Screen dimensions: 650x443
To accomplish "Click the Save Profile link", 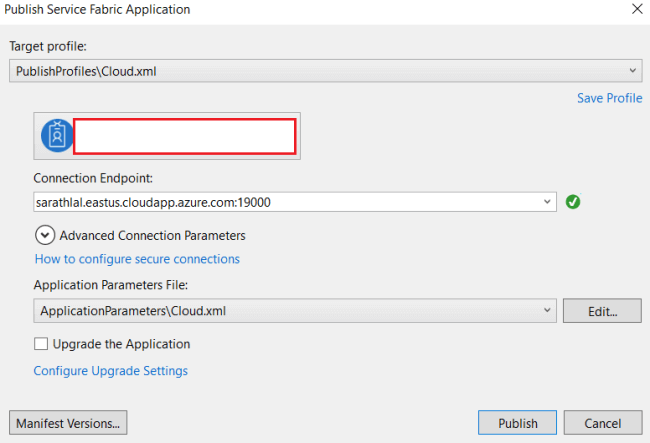I will (609, 98).
